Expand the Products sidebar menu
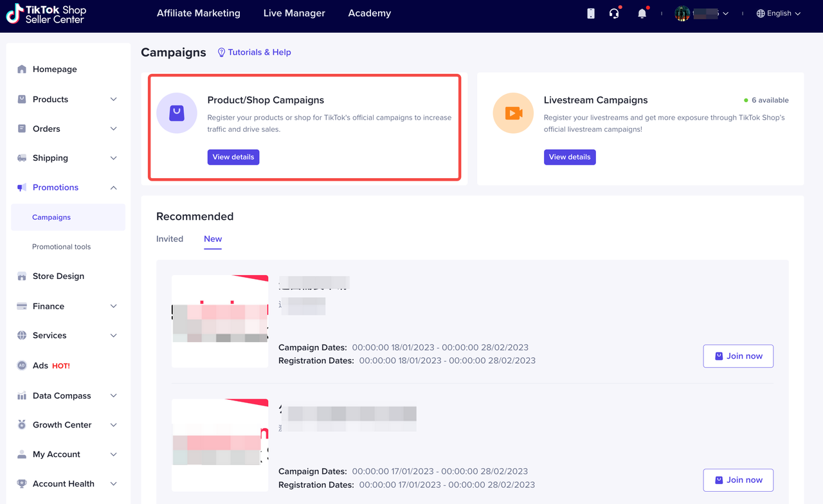 click(114, 99)
